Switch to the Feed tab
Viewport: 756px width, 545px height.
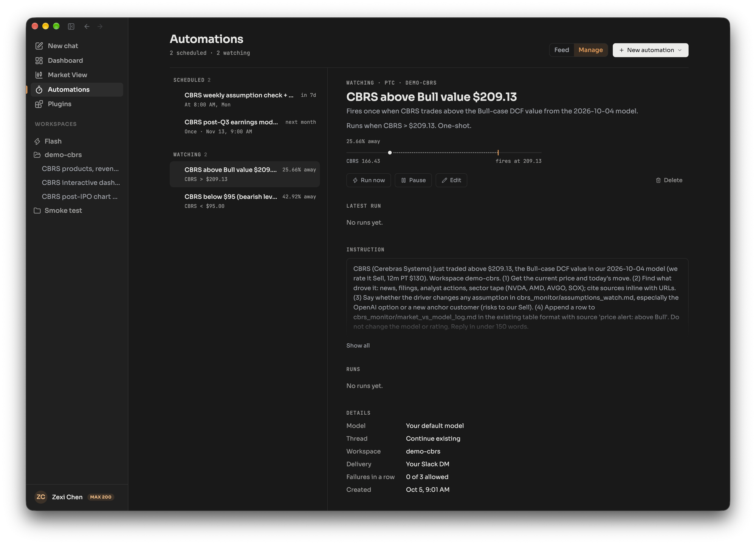click(x=562, y=50)
